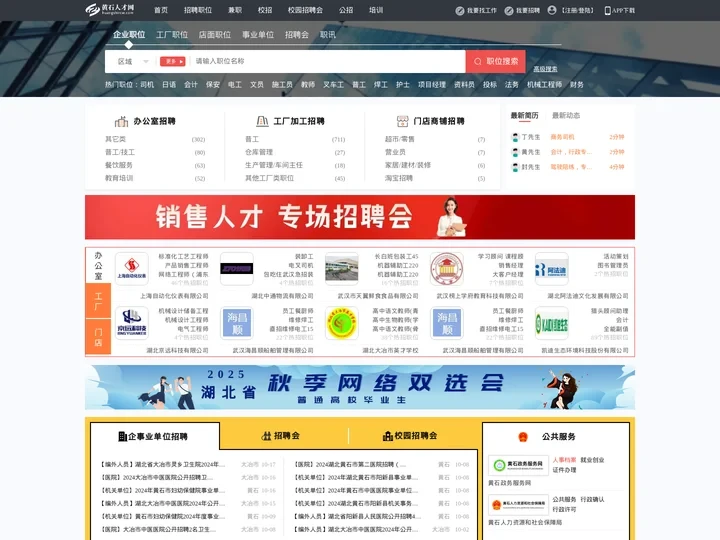Open 公招 in the top navigation
The width and height of the screenshot is (720, 540).
tap(346, 10)
